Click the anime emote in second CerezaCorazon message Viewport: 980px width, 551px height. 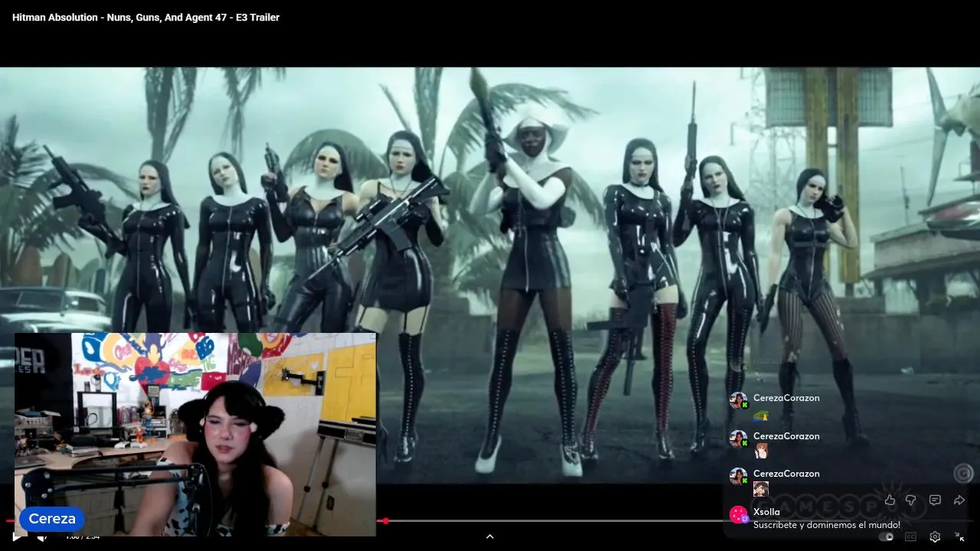click(761, 452)
